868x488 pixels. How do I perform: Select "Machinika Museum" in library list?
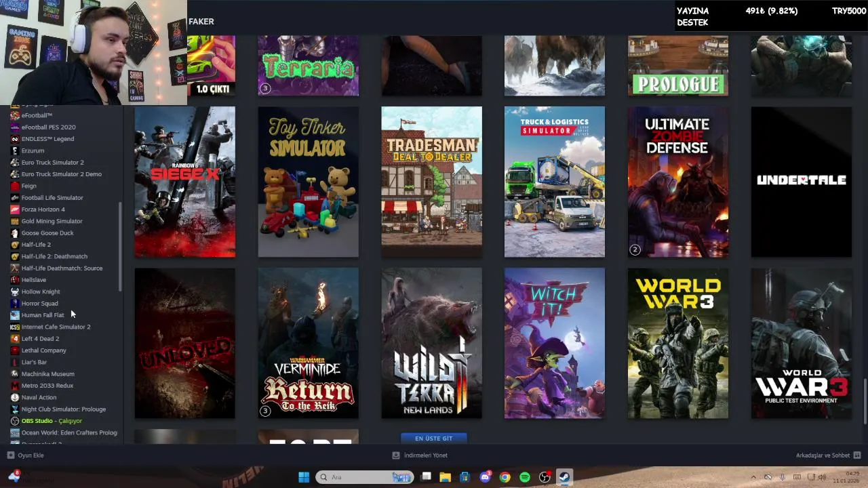tap(47, 374)
